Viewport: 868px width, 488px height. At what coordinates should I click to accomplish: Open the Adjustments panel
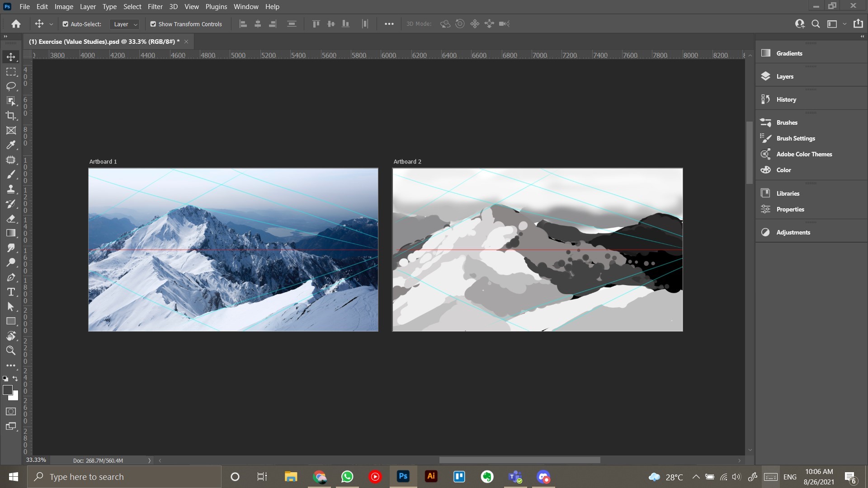tap(793, 232)
